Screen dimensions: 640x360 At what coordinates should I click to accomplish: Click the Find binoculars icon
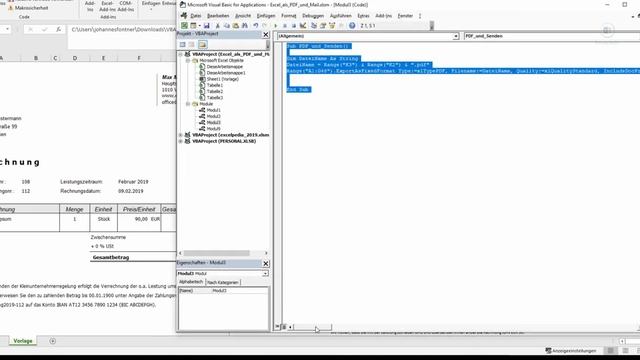pyautogui.click(x=244, y=26)
